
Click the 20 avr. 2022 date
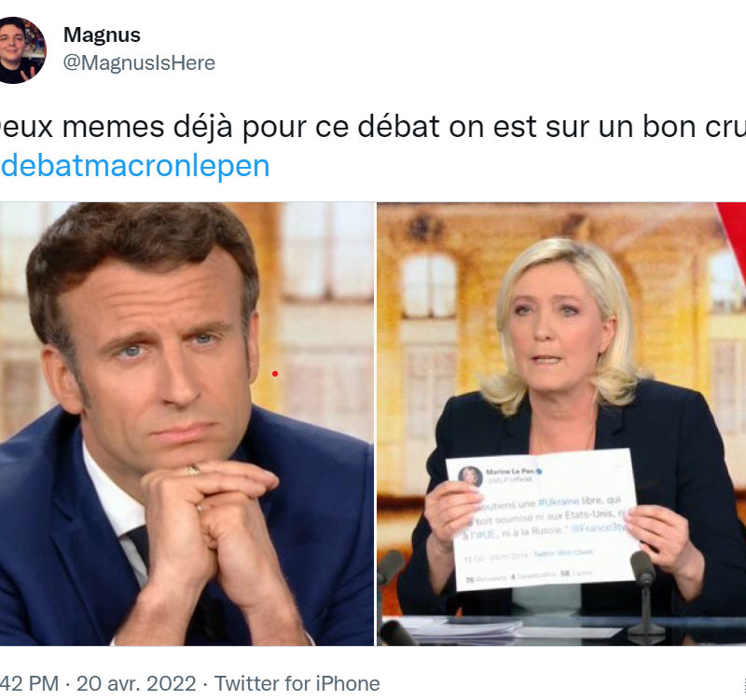click(x=136, y=684)
